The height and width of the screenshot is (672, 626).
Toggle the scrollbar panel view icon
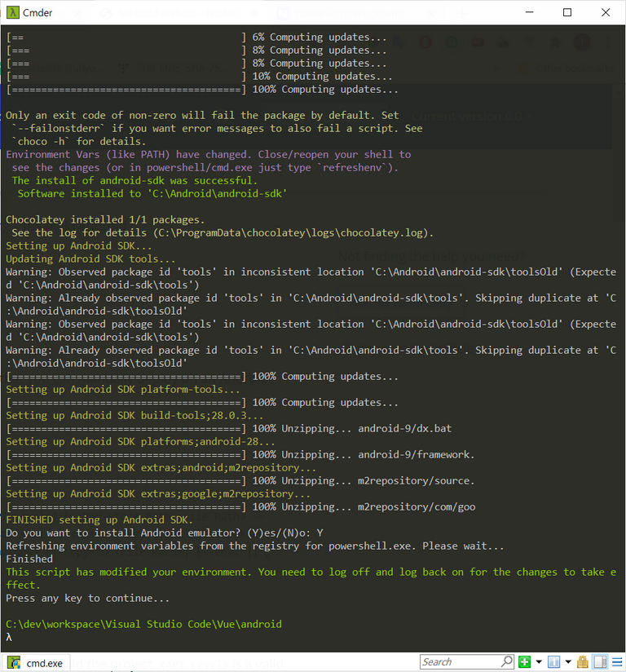[x=600, y=661]
